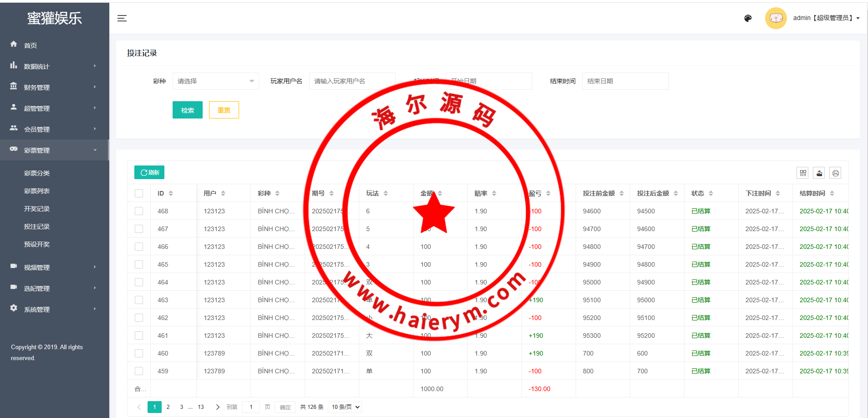Viewport: 868px width, 418px height.
Task: Select 预设开奖 from the sidebar
Action: [x=37, y=244]
